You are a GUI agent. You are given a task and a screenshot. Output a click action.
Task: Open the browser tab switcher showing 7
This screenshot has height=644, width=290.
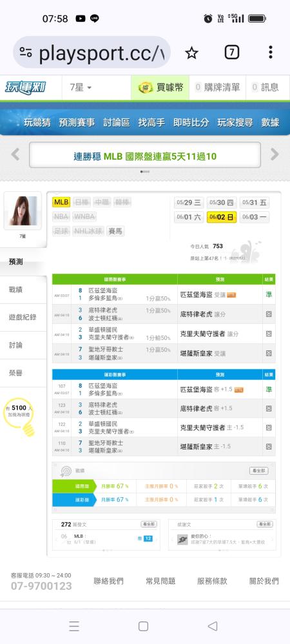tap(231, 52)
